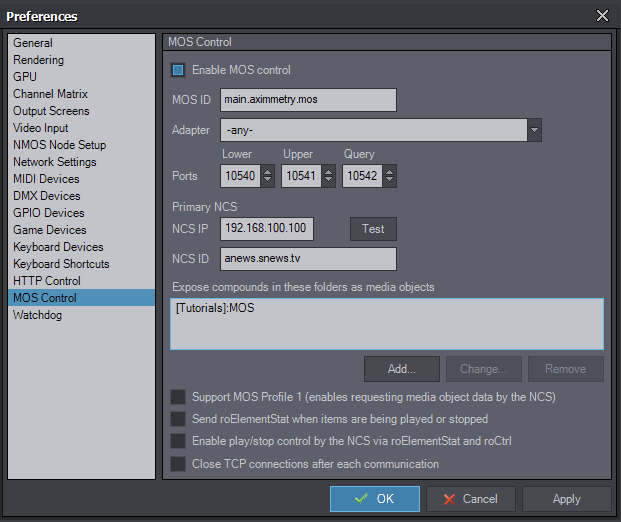The height and width of the screenshot is (522, 621).
Task: Select Network Settings in the sidebar
Action: [55, 162]
